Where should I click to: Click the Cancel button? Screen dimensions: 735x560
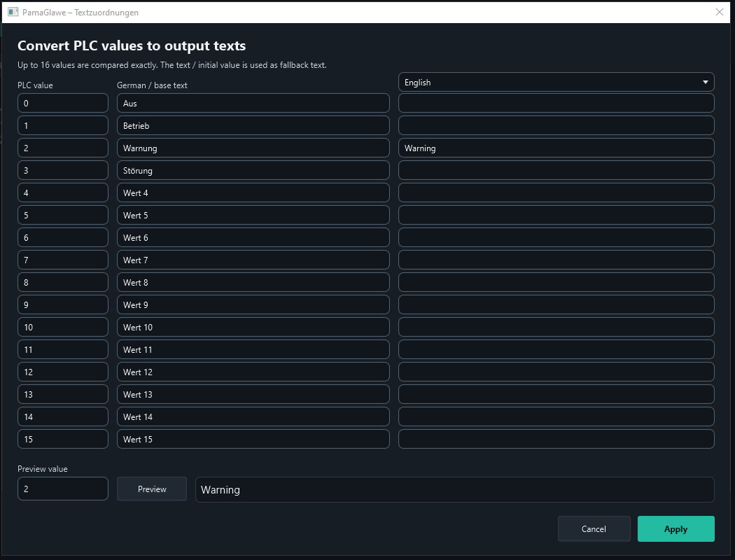[x=594, y=528]
